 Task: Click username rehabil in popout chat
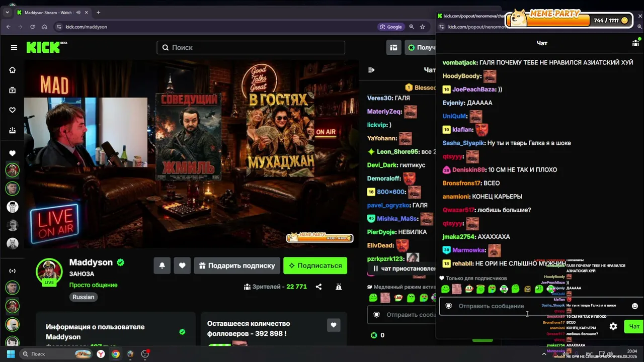click(x=462, y=263)
